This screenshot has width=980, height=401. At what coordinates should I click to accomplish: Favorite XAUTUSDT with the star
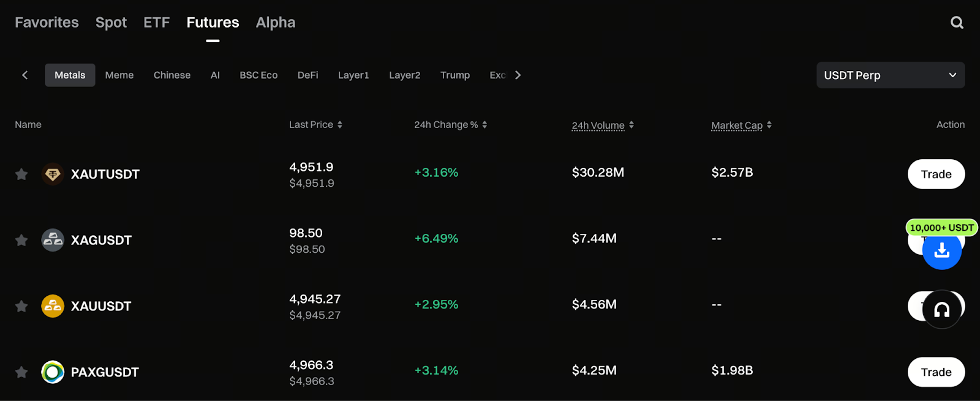(21, 174)
